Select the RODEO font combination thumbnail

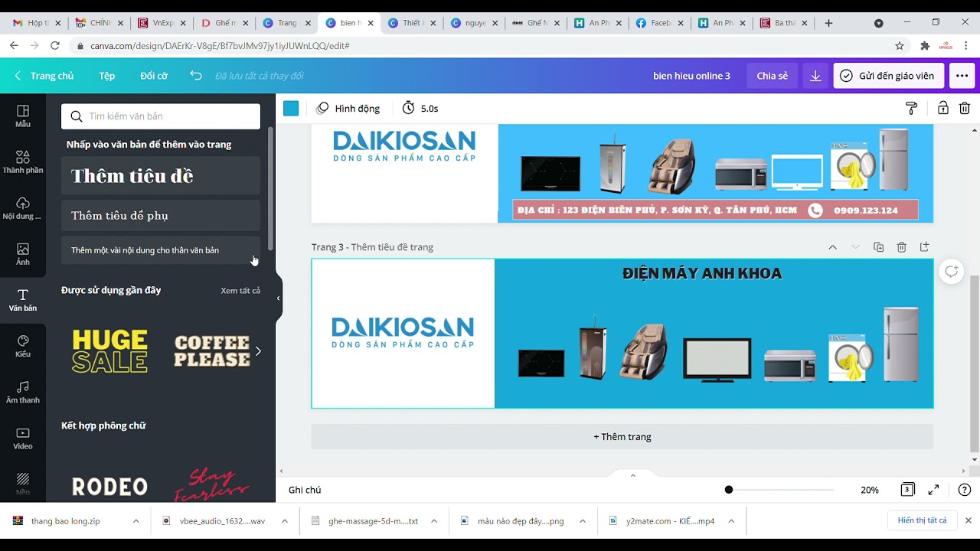click(109, 487)
